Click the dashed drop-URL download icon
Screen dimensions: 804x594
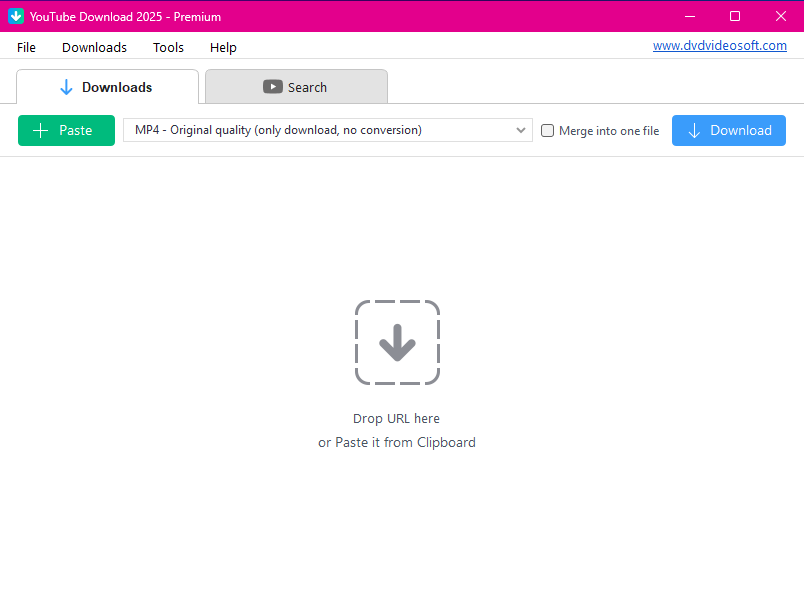(397, 342)
